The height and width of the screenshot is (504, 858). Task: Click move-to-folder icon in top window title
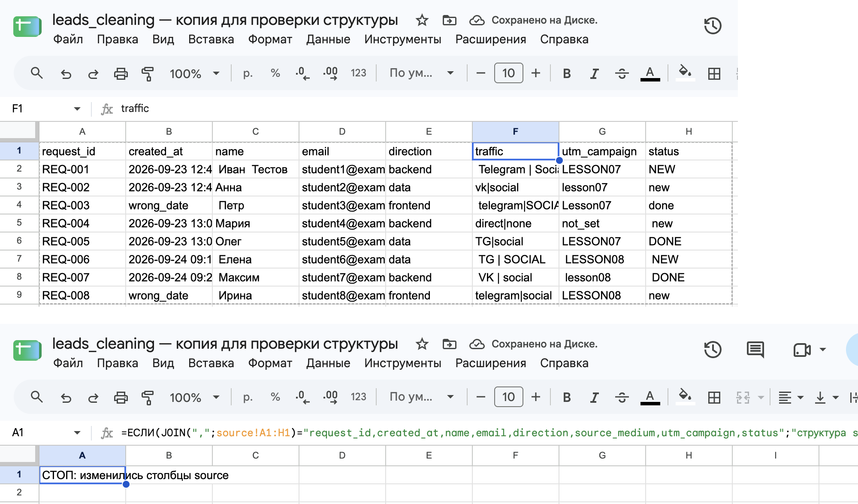point(449,20)
